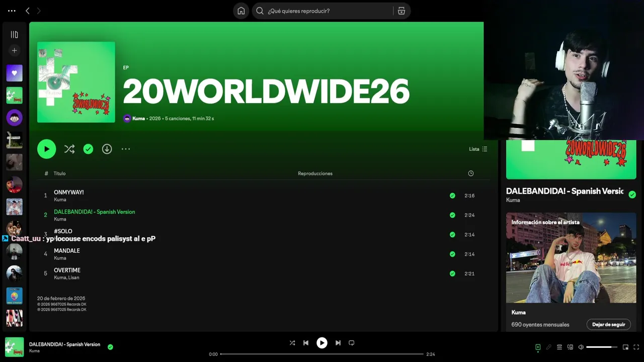Screen dimensions: 644x362
Task: Open Liked Songs heart playlist
Action: [14, 73]
